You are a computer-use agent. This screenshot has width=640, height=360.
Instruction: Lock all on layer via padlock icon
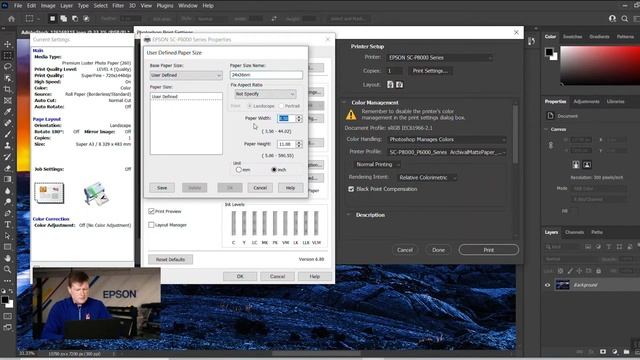pyautogui.click(x=598, y=271)
